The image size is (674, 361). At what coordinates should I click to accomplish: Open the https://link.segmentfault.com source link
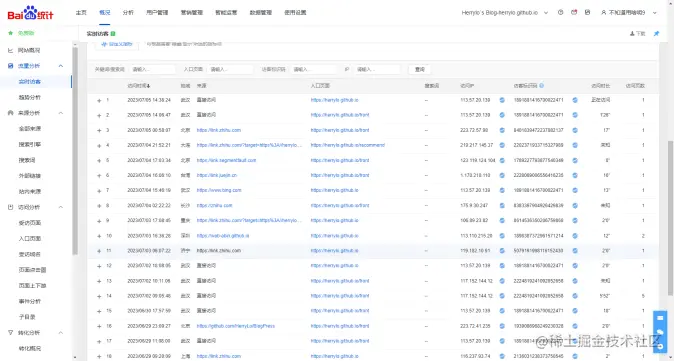click(x=227, y=160)
